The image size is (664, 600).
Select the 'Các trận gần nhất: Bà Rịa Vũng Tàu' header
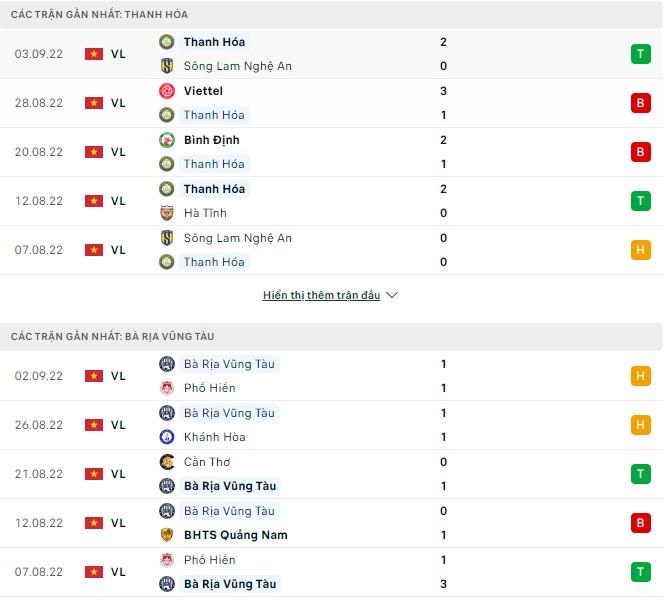click(112, 337)
